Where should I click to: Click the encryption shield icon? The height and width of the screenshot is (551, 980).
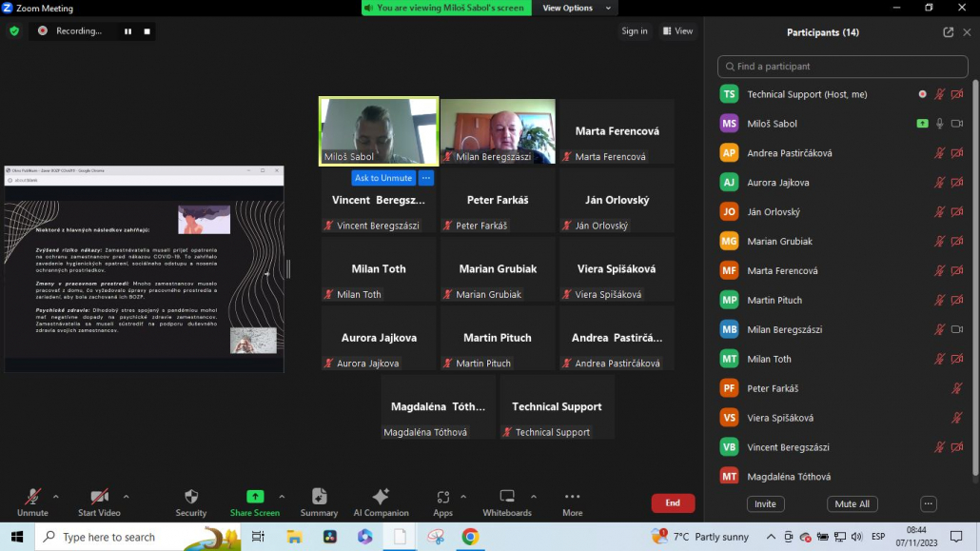point(14,30)
